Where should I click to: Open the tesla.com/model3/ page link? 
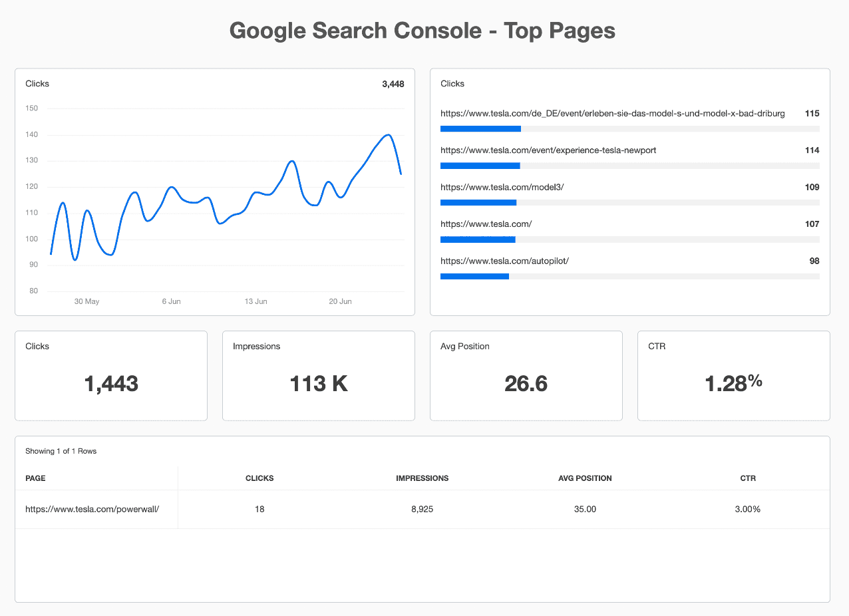click(502, 187)
